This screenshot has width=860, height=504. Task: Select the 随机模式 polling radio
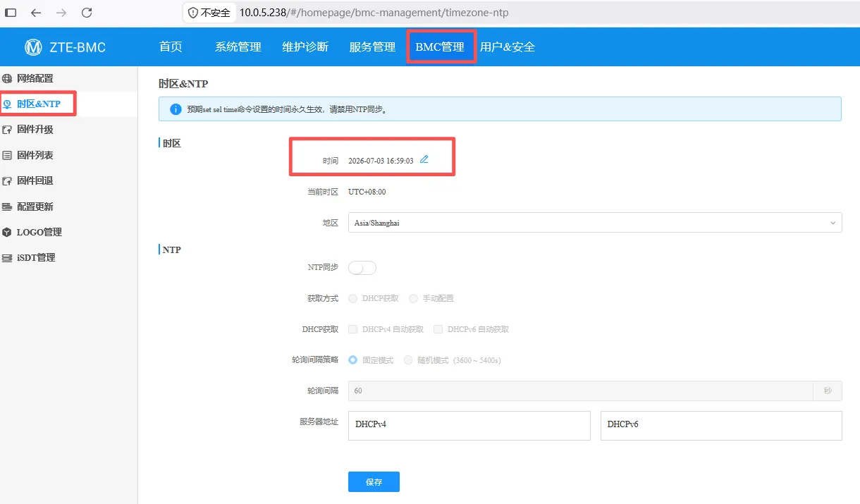pos(408,360)
